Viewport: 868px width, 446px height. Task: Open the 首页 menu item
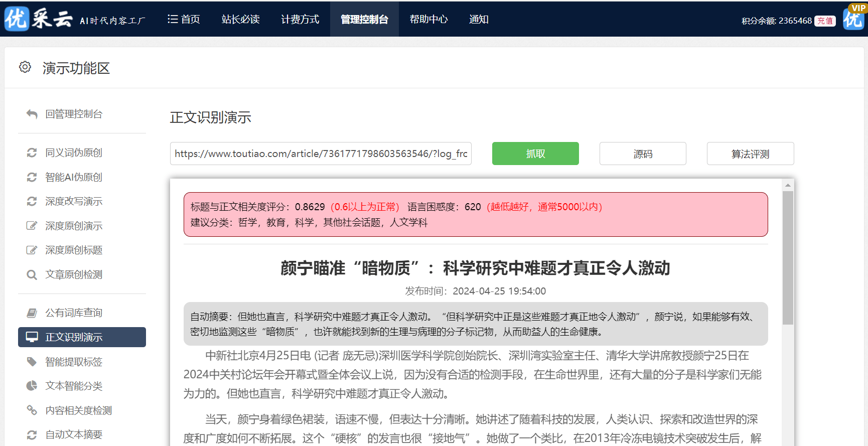coord(184,19)
